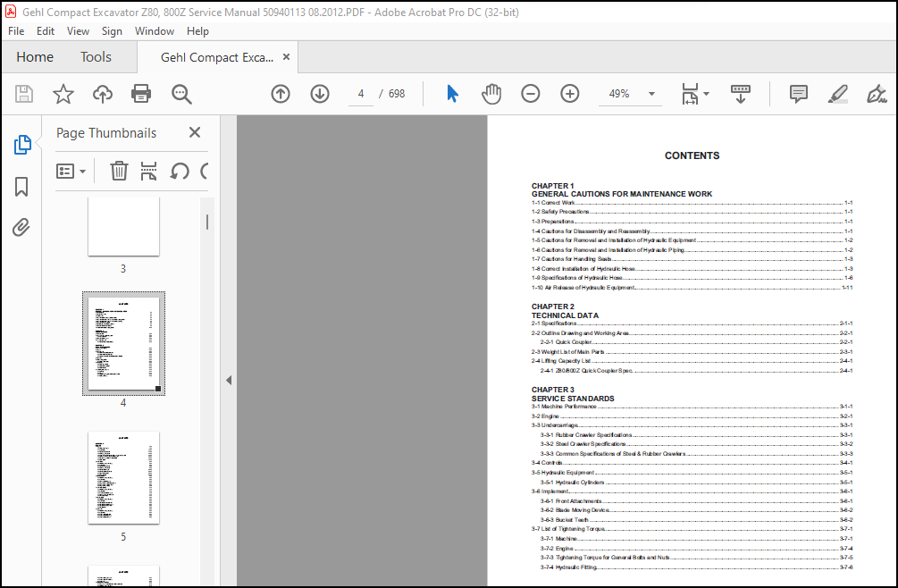
Task: Click '3-7-4 Hydraulic Fitting' contents entry
Action: pyautogui.click(x=696, y=567)
